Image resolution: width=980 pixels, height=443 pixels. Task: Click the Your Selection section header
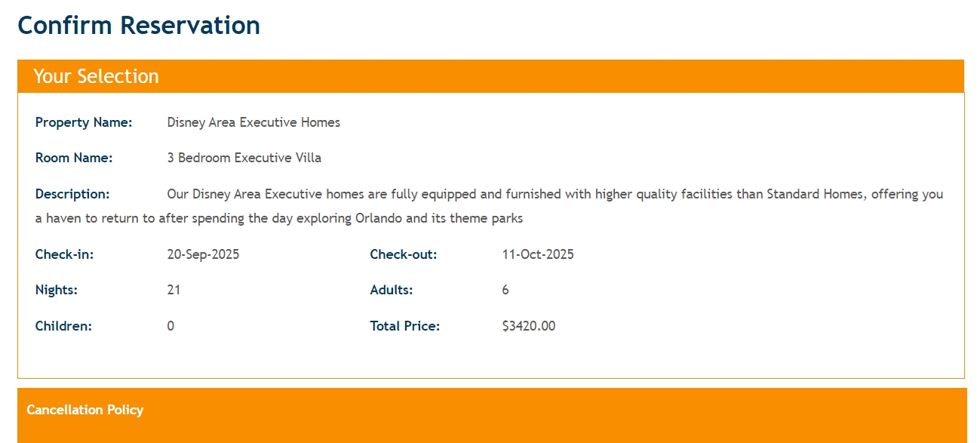(96, 76)
